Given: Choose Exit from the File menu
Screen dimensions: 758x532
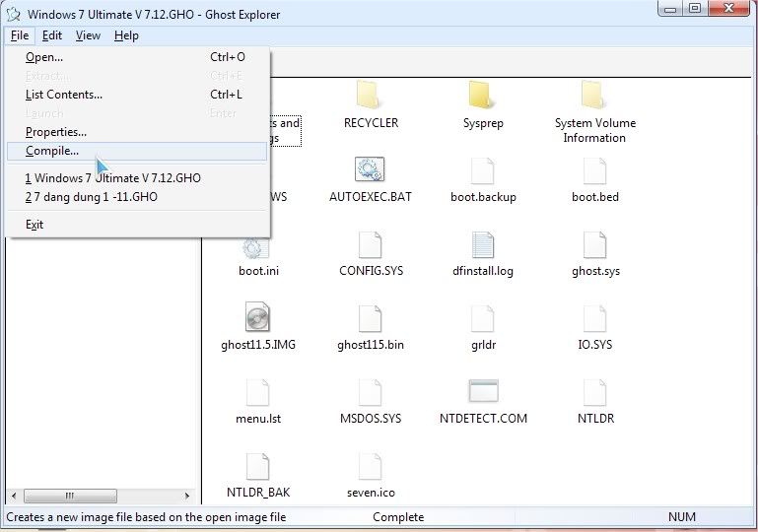Looking at the screenshot, I should pyautogui.click(x=137, y=225).
